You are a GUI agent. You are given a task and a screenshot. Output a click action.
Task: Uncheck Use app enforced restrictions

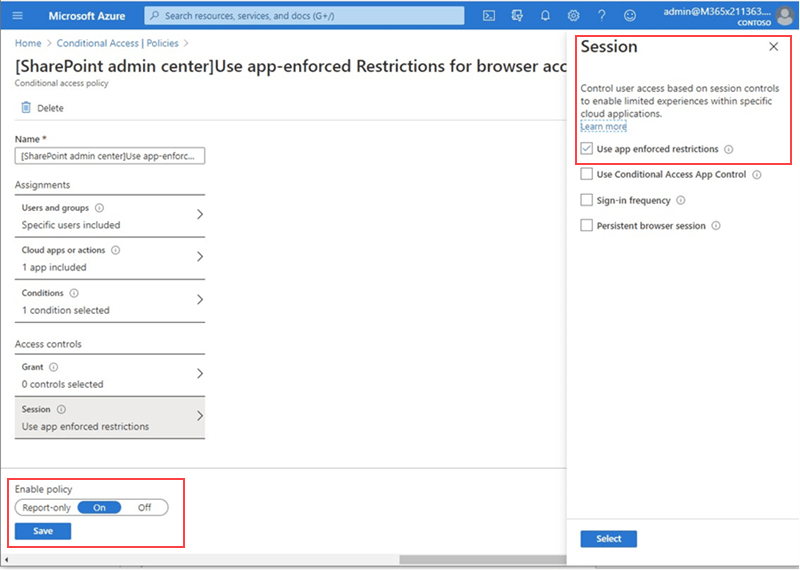point(587,149)
